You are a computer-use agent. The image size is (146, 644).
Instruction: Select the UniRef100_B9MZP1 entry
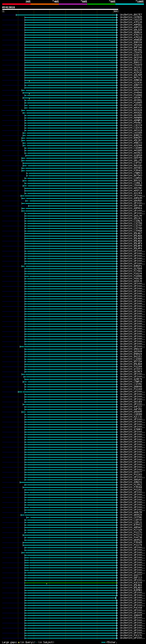pyautogui.click(x=131, y=266)
